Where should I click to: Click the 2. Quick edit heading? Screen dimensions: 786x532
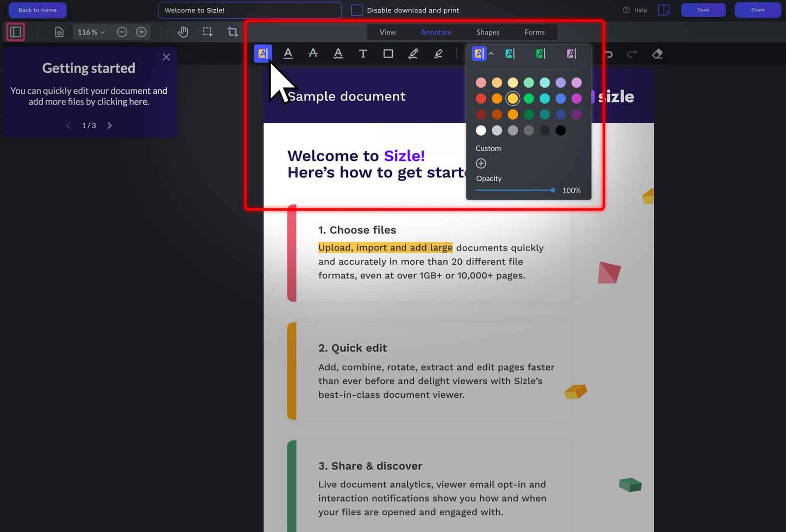(353, 348)
